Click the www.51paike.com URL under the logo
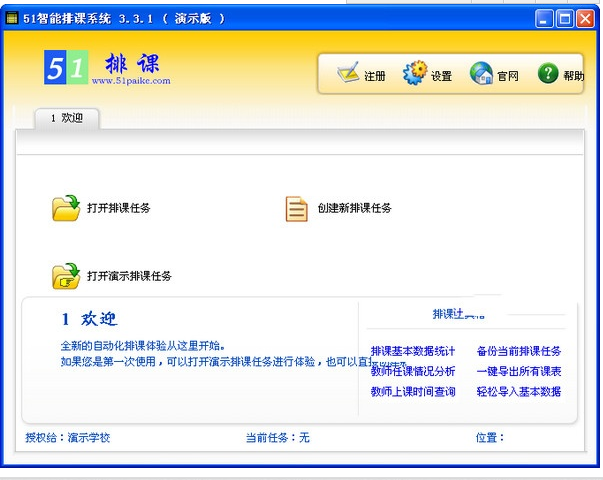603x480 pixels. click(130, 81)
